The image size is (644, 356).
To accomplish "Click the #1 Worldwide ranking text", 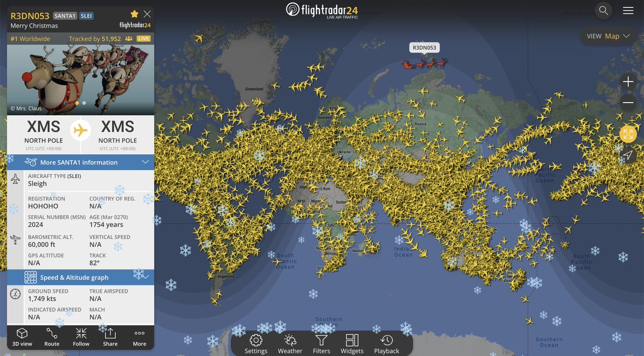I will point(31,39).
